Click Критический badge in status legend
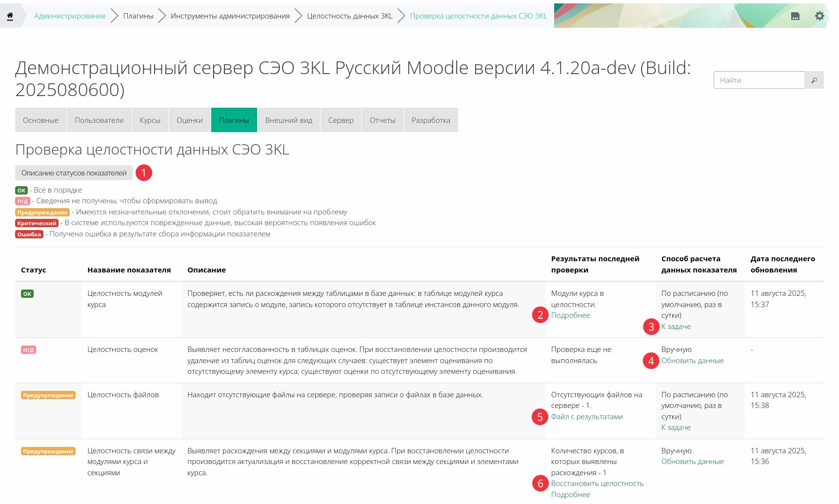 point(37,223)
